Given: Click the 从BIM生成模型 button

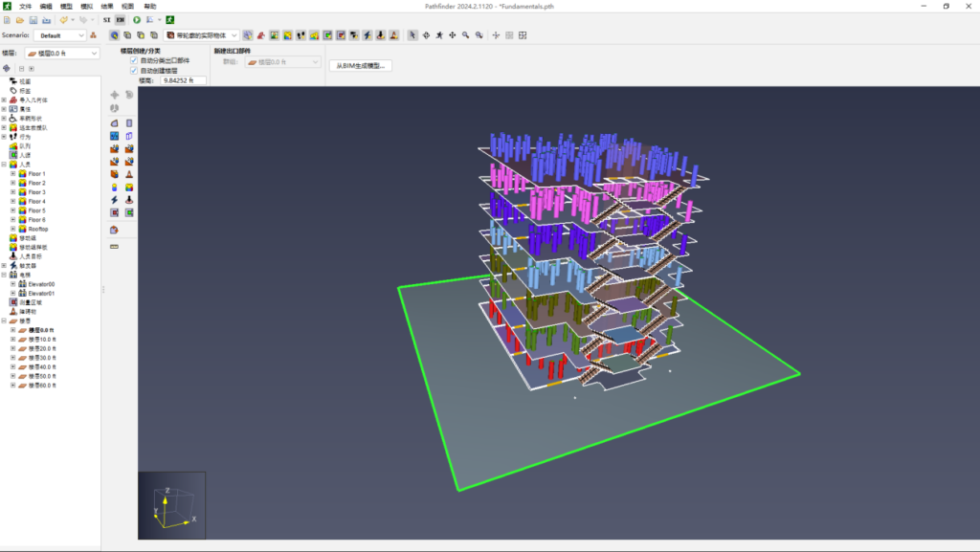Looking at the screenshot, I should point(360,65).
